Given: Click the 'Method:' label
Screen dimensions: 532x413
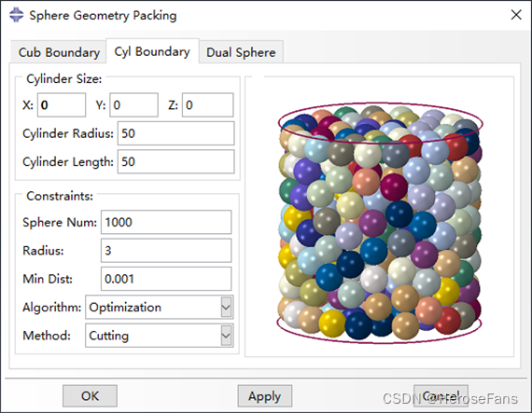Looking at the screenshot, I should [x=47, y=336].
